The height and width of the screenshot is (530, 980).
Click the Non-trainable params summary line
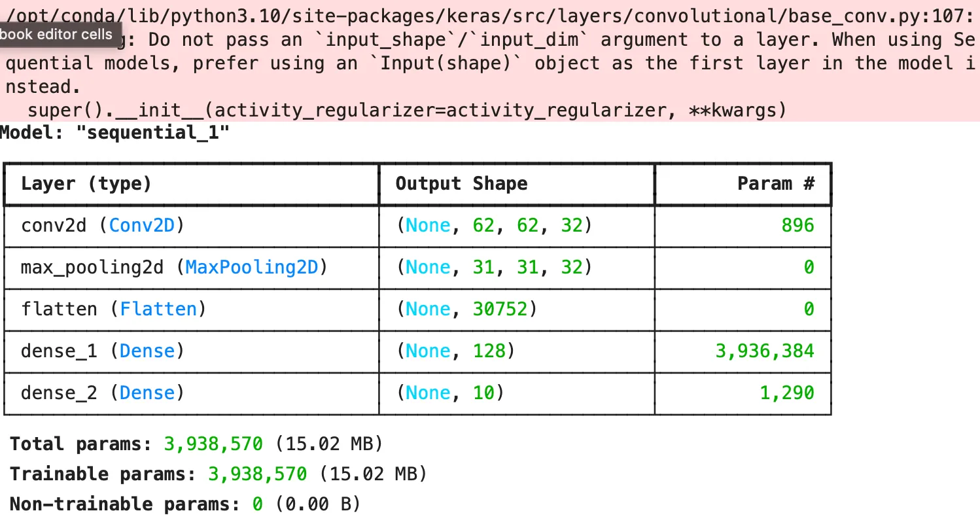[184, 504]
